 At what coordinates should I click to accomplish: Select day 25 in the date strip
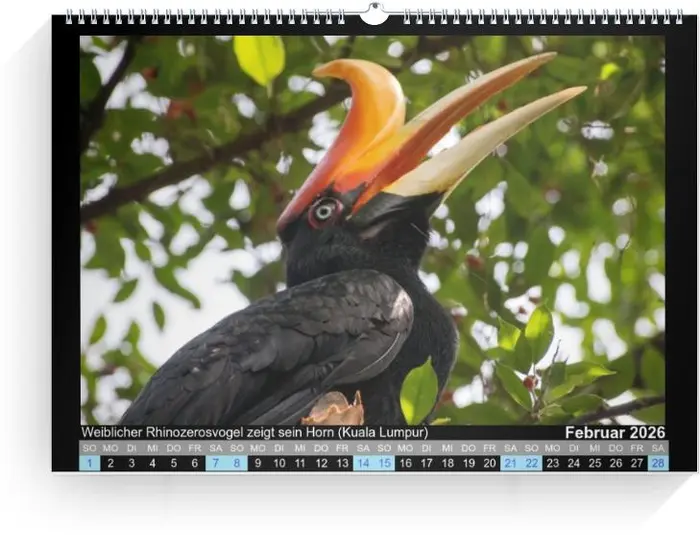click(x=594, y=463)
